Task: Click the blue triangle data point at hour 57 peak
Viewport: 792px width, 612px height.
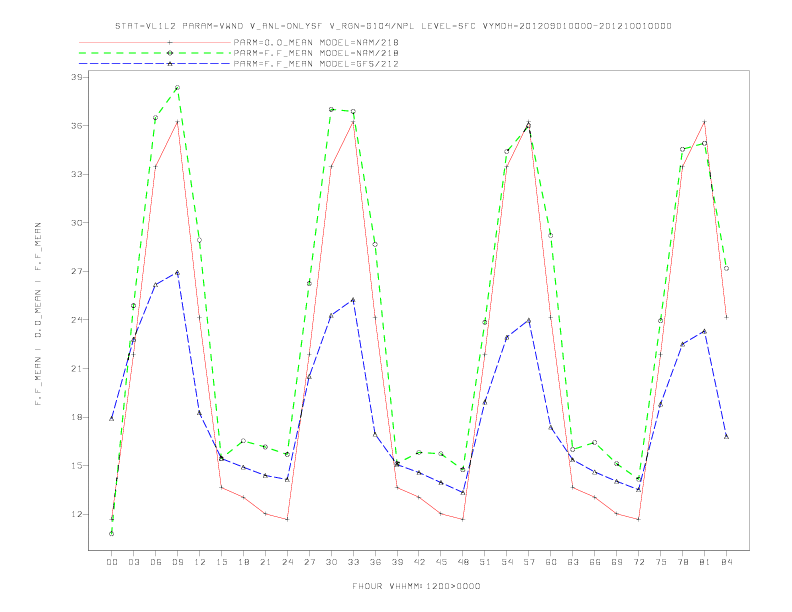Action: [529, 320]
